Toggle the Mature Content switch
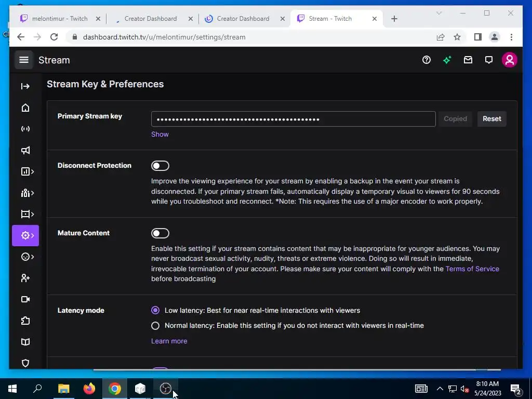This screenshot has height=399, width=532. click(160, 233)
